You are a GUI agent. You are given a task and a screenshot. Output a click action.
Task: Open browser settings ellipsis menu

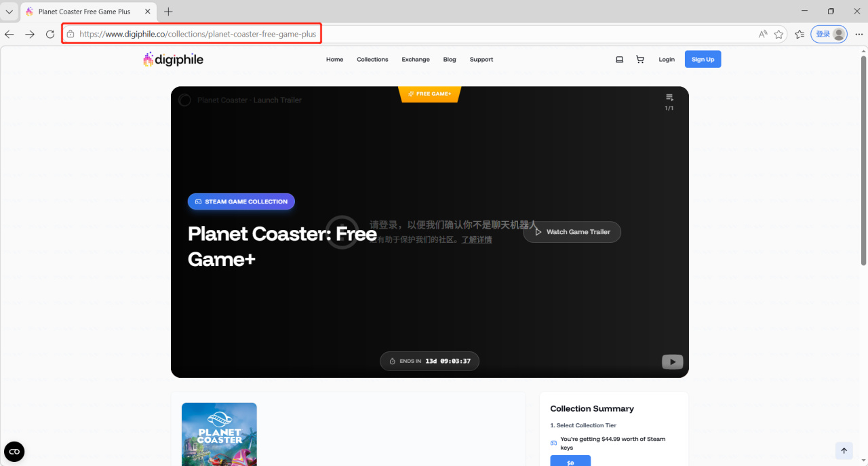click(859, 34)
